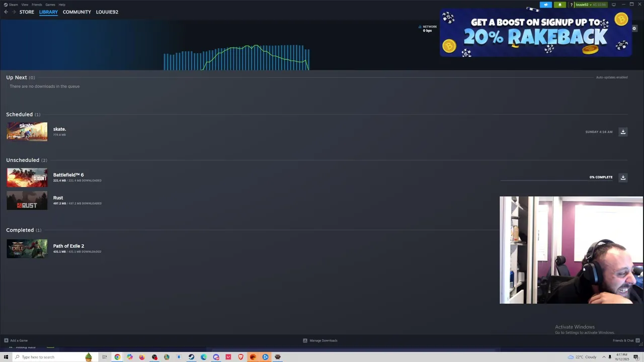Open the Steam announcements megaphone icon
Screen dimensions: 644x362
pyautogui.click(x=546, y=5)
